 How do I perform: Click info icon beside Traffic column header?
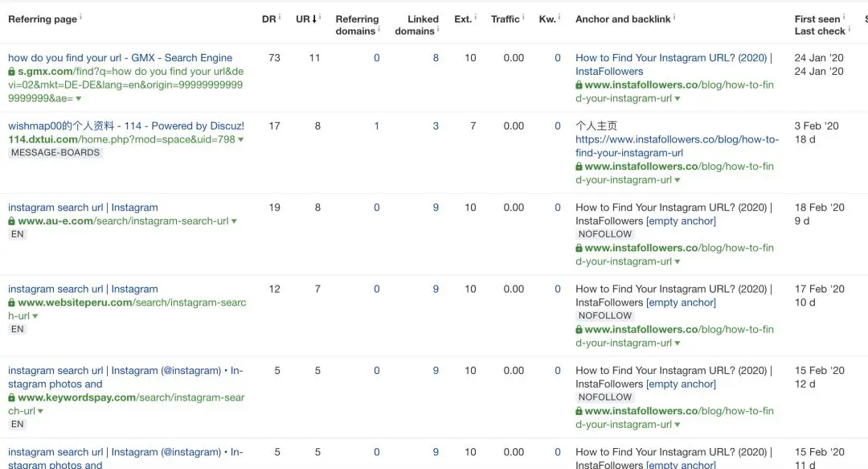click(x=523, y=16)
